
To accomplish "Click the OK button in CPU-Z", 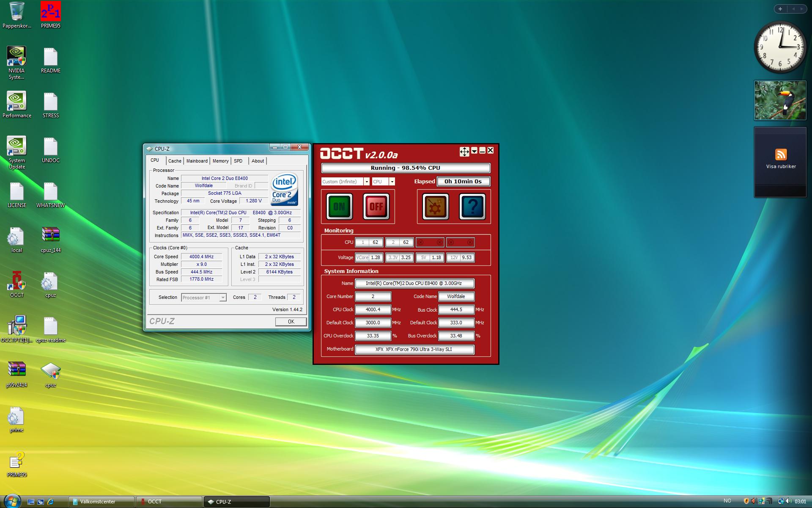I will pyautogui.click(x=291, y=322).
